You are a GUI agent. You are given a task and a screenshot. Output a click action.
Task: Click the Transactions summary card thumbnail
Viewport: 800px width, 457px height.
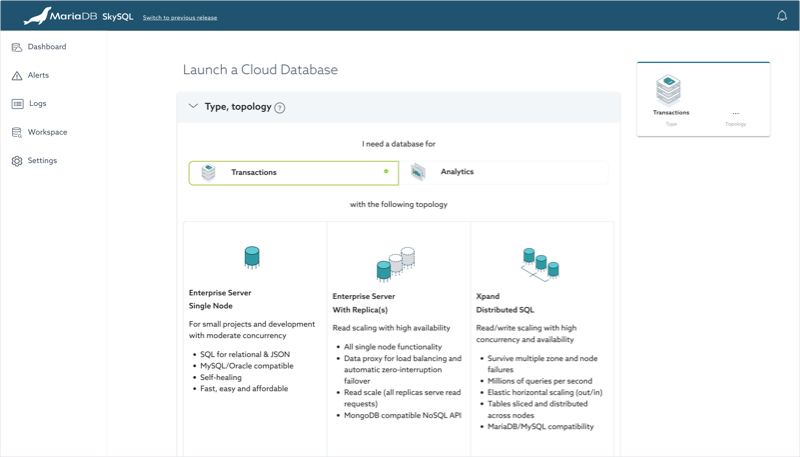670,92
